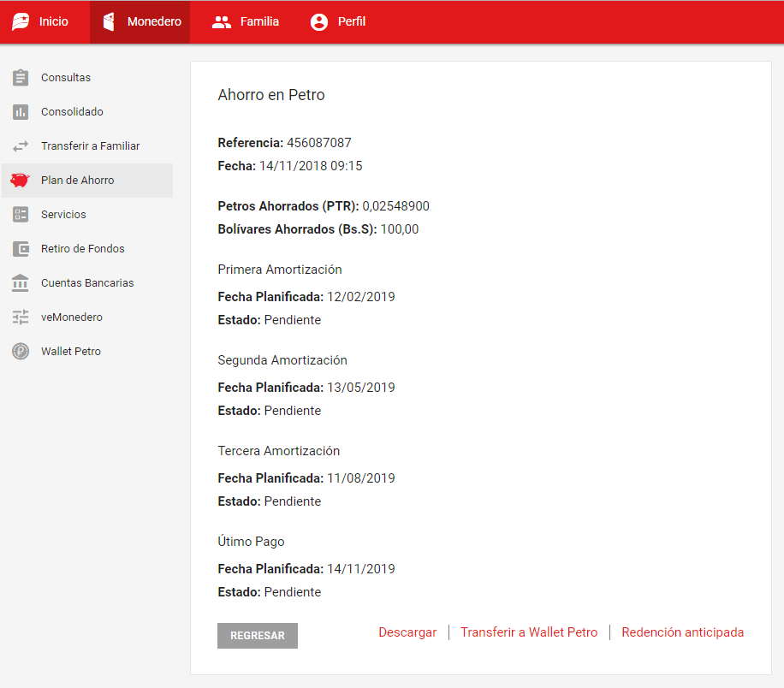The image size is (784, 688).
Task: Click Transferir a Wallet Petro link
Action: pos(529,632)
